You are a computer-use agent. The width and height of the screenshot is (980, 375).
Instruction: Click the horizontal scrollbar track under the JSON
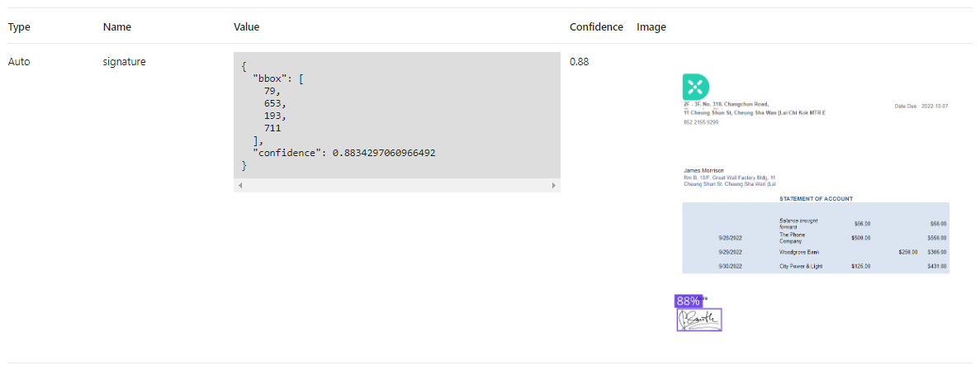[396, 186]
